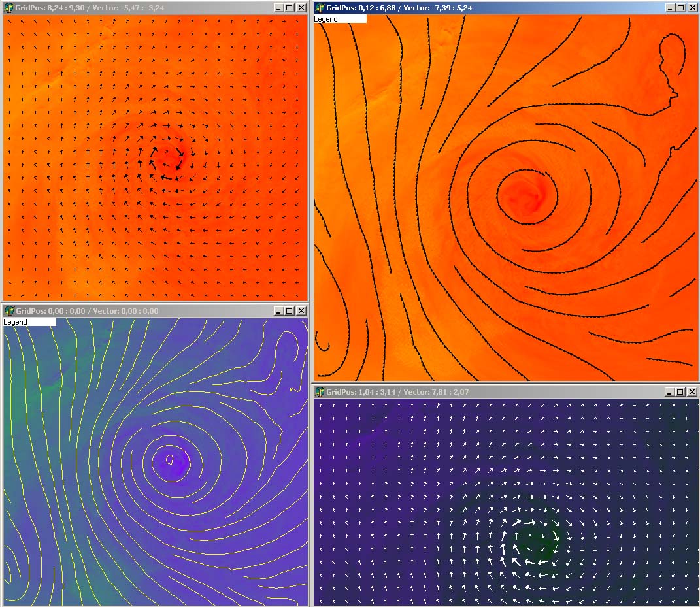Click the Legend label in the black streamline window
Screen dimensions: 700x607
click(326, 19)
